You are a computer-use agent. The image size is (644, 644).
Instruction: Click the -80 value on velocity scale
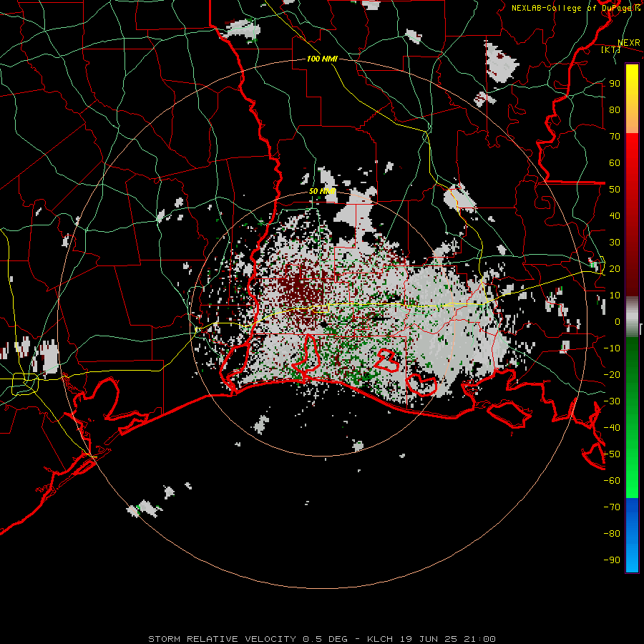612,534
